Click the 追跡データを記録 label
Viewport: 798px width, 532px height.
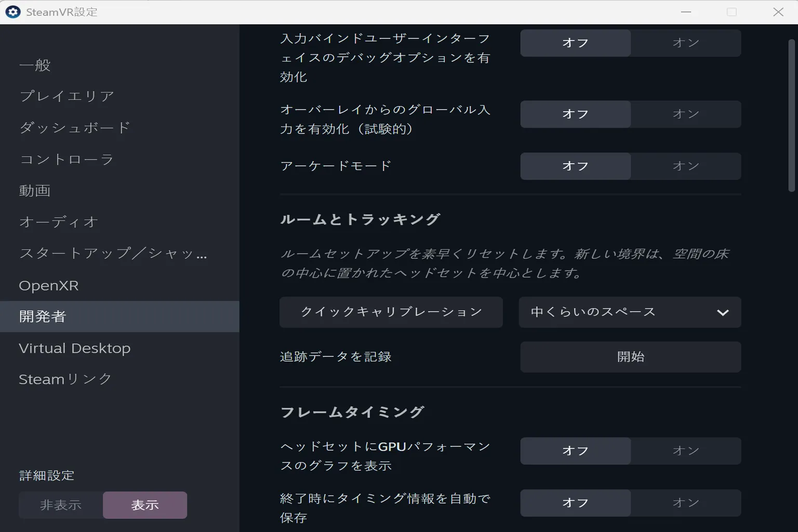pos(336,357)
